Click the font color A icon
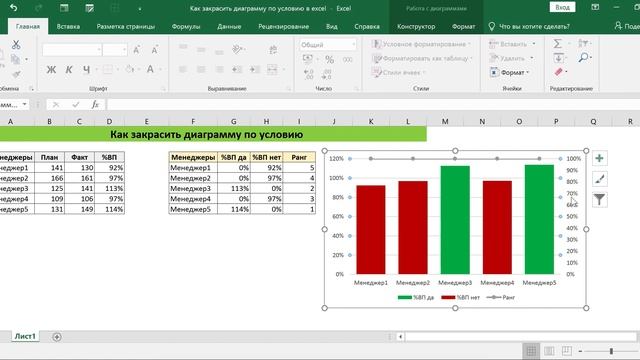This screenshot has width=640, height=360. click(150, 69)
